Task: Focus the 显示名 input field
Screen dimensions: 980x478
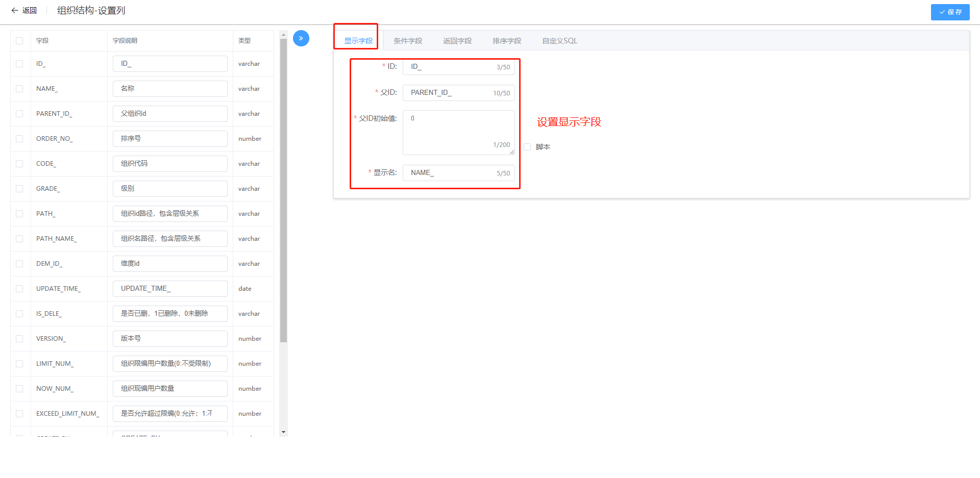Action: (449, 173)
